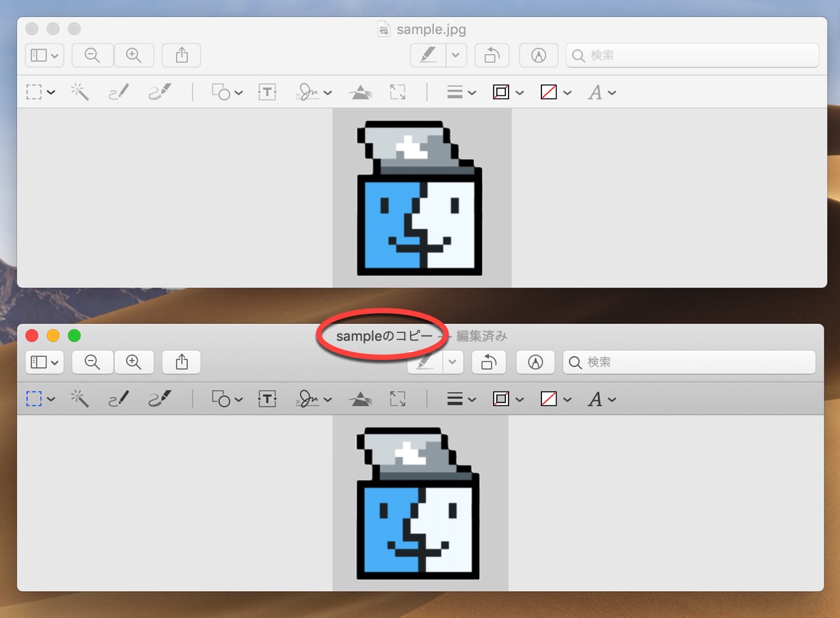Open text style menu in sample.jpg window
The width and height of the screenshot is (840, 618).
(602, 93)
